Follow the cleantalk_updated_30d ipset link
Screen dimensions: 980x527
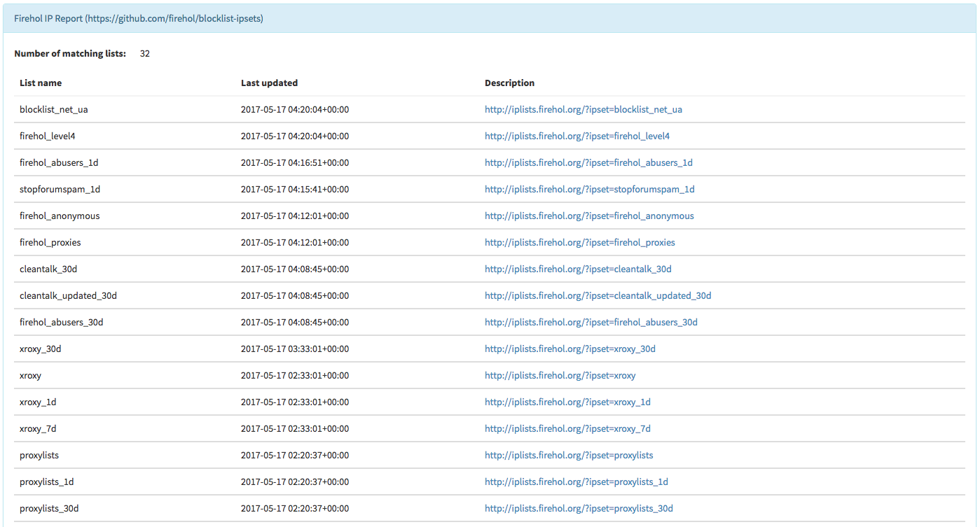[598, 295]
